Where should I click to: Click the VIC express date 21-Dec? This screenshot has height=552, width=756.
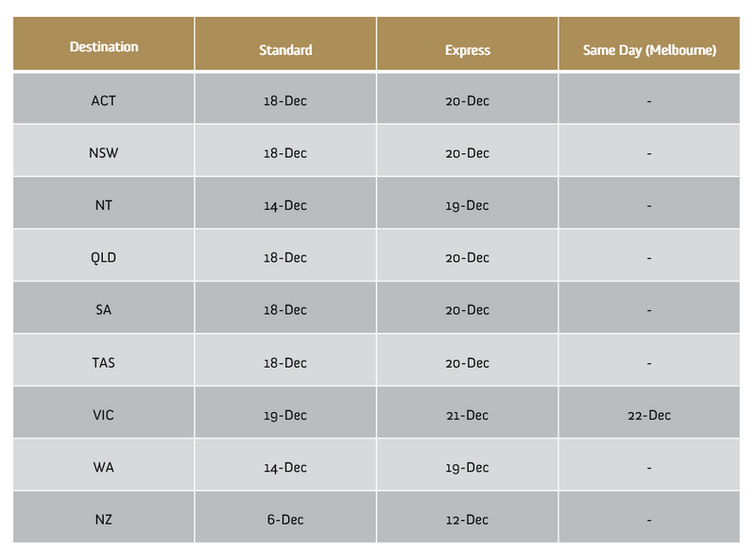coord(467,413)
